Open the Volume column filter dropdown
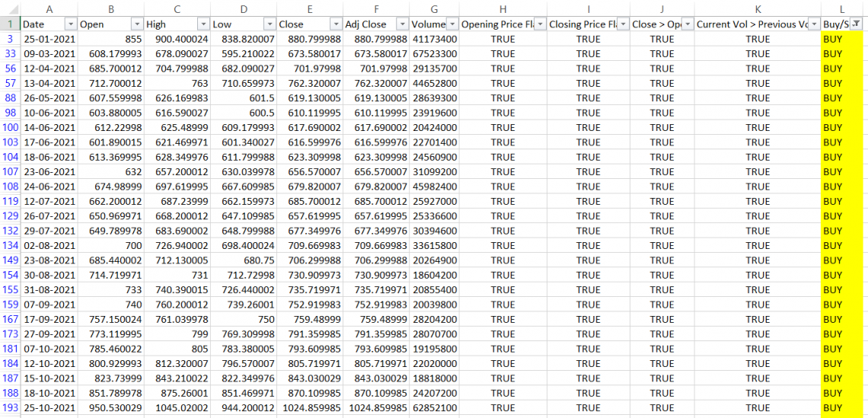Viewport: 868px width, 418px height. tap(452, 24)
